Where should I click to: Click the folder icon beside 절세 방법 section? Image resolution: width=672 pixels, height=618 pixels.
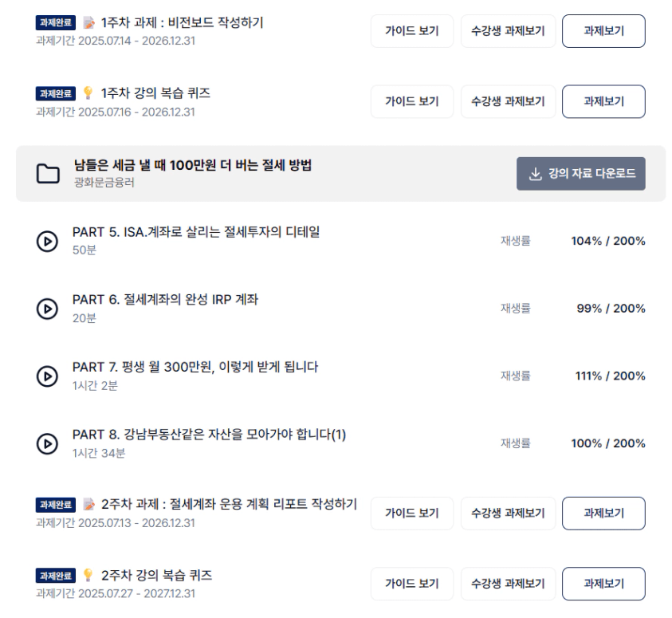coord(48,174)
